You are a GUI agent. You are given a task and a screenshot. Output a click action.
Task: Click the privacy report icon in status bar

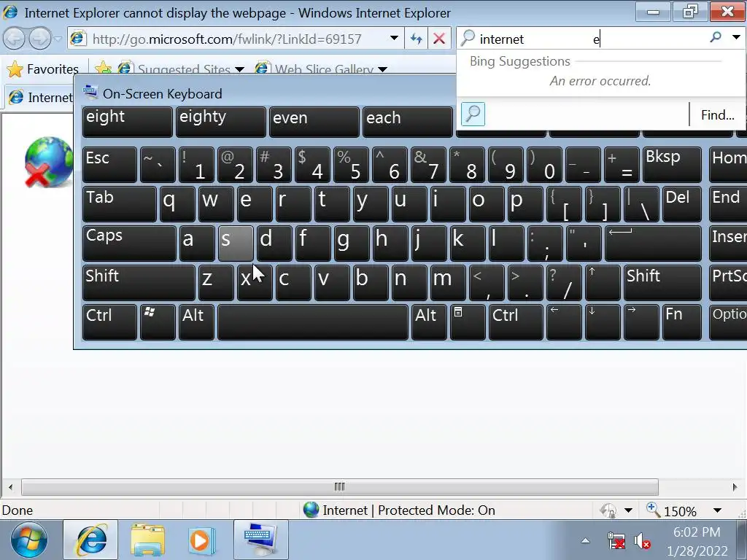[x=608, y=510]
